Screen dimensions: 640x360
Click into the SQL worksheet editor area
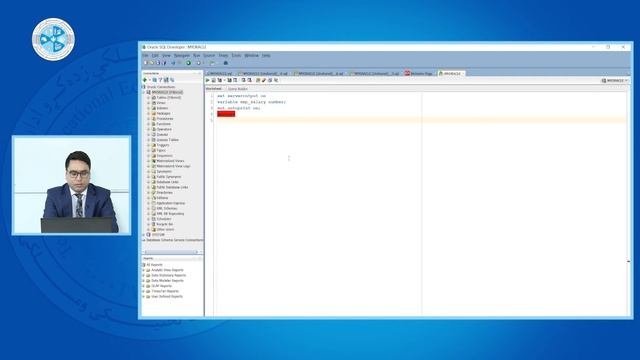(x=419, y=204)
